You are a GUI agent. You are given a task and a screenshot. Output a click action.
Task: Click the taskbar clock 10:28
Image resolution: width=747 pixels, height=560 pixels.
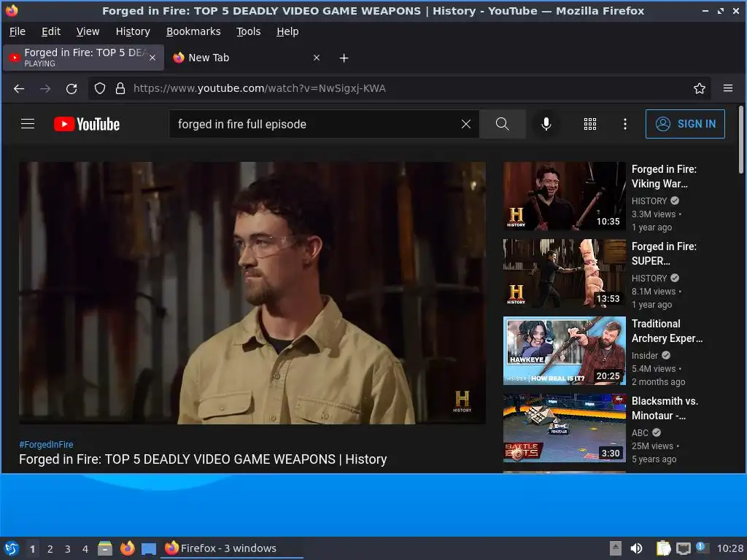[x=729, y=548]
